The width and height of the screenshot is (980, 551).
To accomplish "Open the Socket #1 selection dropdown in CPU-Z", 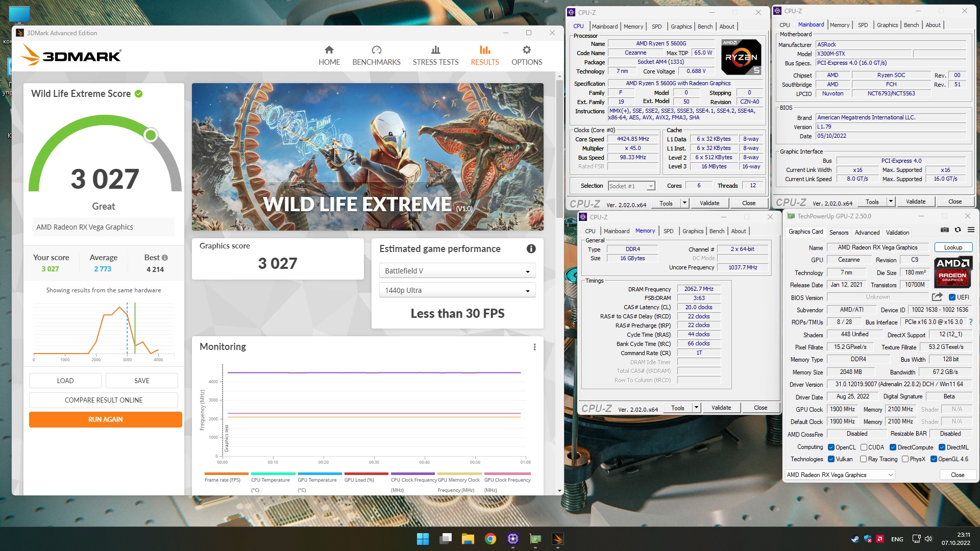I will tap(631, 186).
